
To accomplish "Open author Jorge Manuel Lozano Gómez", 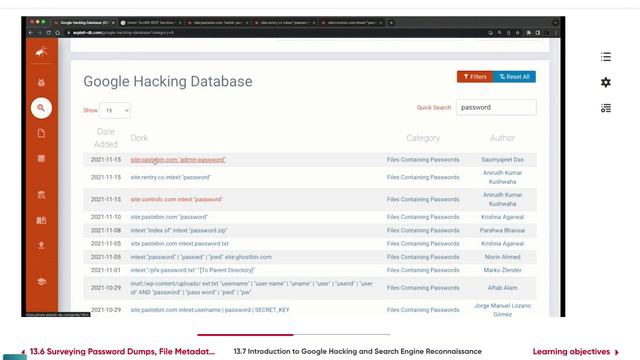I will (x=502, y=310).
